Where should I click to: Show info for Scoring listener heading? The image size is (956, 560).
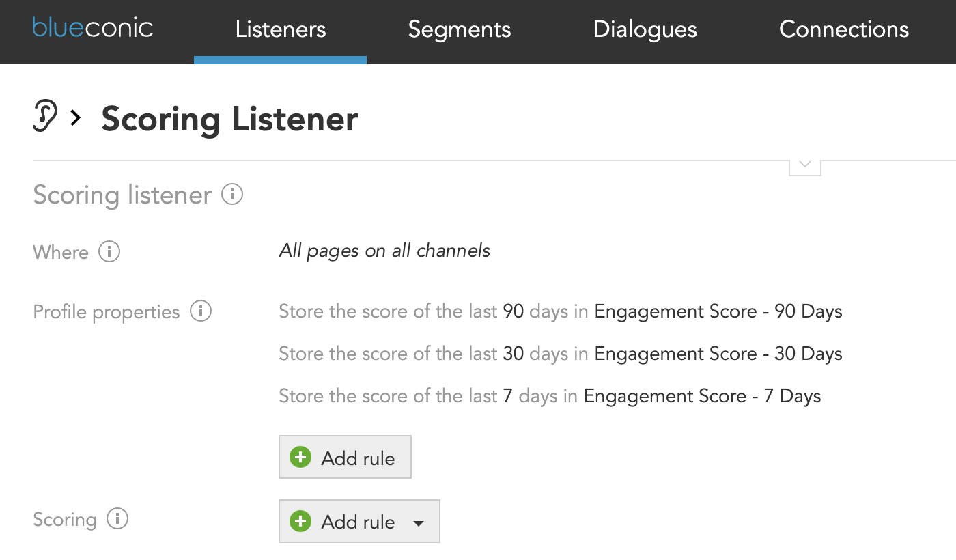coord(232,195)
